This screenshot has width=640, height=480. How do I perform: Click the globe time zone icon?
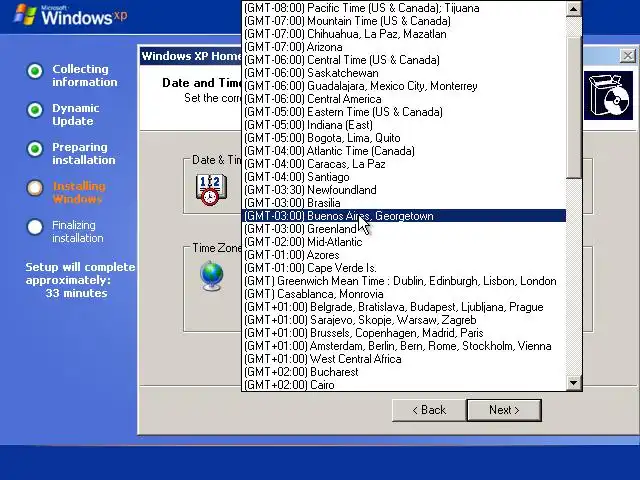[212, 276]
